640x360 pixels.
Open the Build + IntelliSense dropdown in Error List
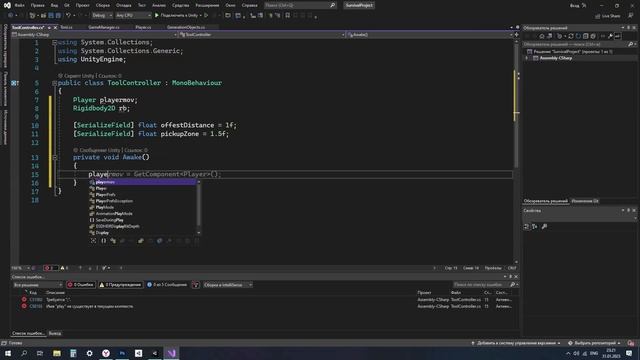coord(228,285)
